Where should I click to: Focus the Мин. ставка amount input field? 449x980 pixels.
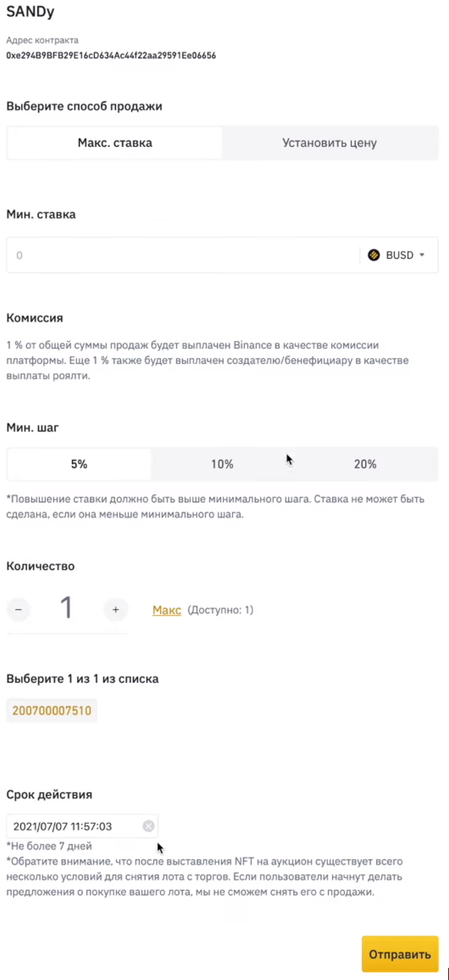(183, 255)
